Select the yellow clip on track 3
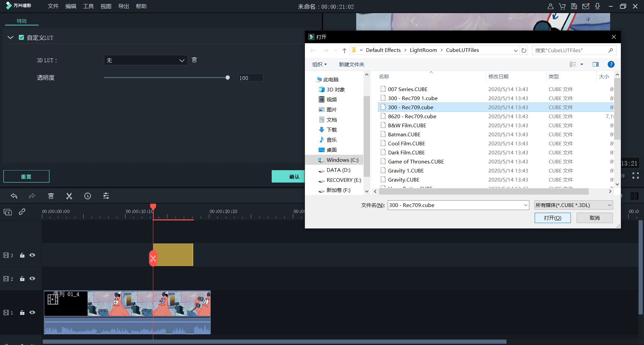This screenshot has height=345, width=644. [x=173, y=255]
